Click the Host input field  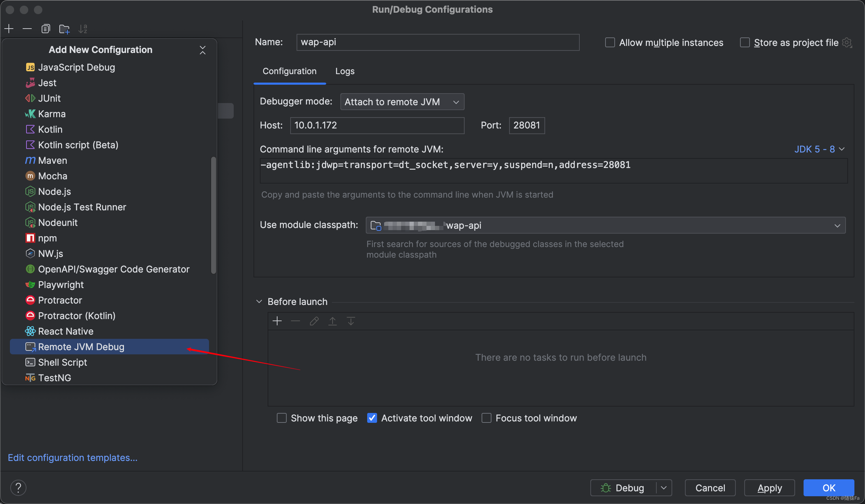click(x=376, y=125)
